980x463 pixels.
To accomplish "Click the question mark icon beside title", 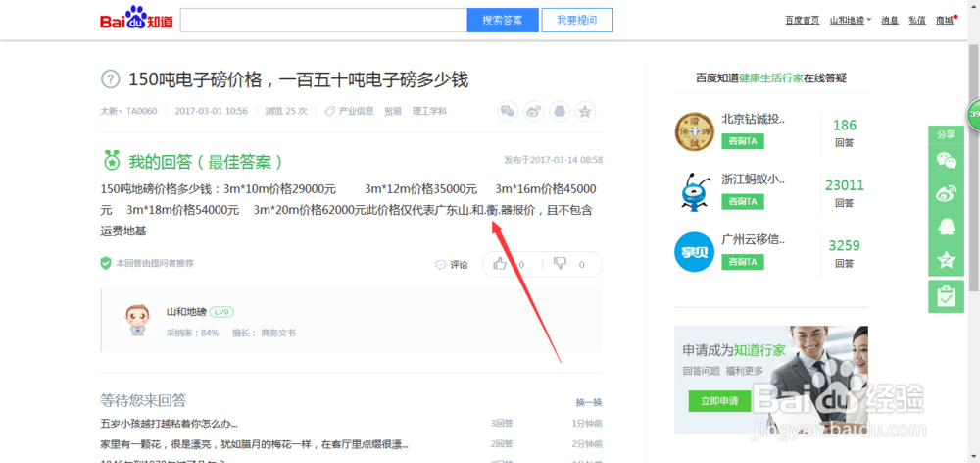I will pos(110,79).
